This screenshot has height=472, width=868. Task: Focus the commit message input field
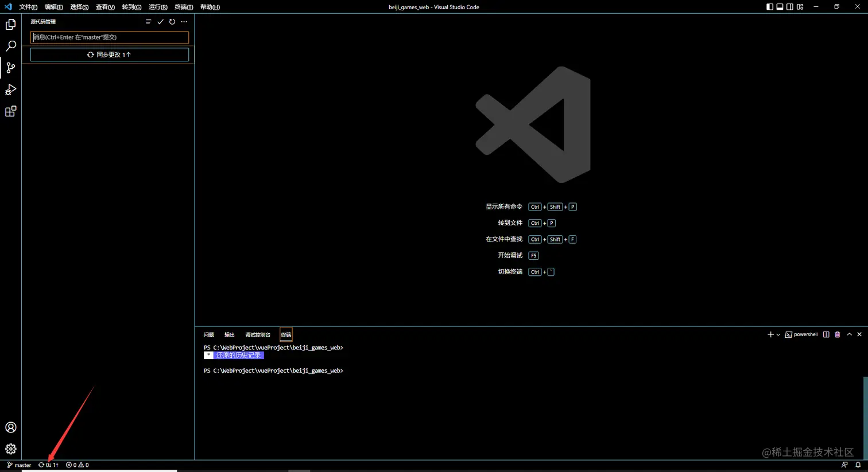tap(109, 37)
